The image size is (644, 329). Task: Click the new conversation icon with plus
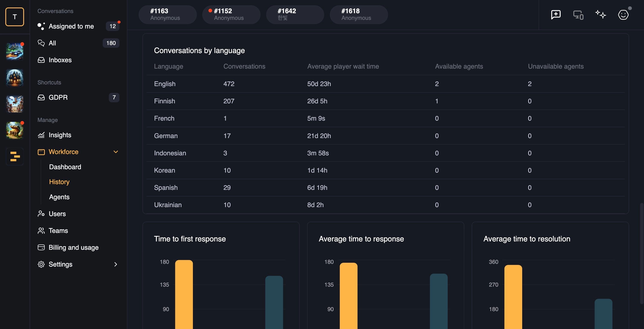point(556,15)
